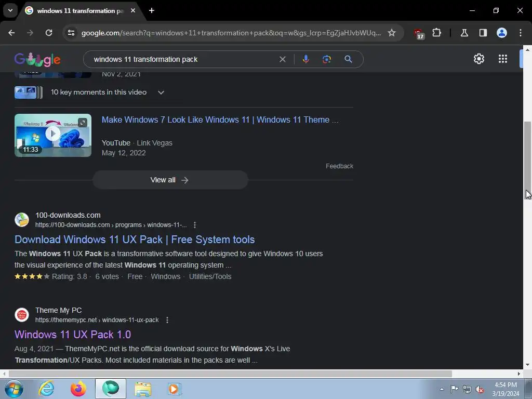Open options menu for 100-downloads.com result
Image resolution: width=532 pixels, height=399 pixels.
coord(194,225)
